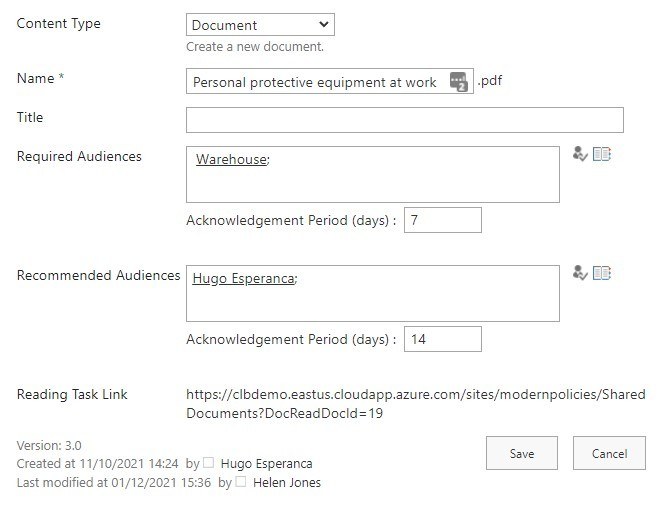Click presence indicator box next to Helen Jones

coord(240,482)
